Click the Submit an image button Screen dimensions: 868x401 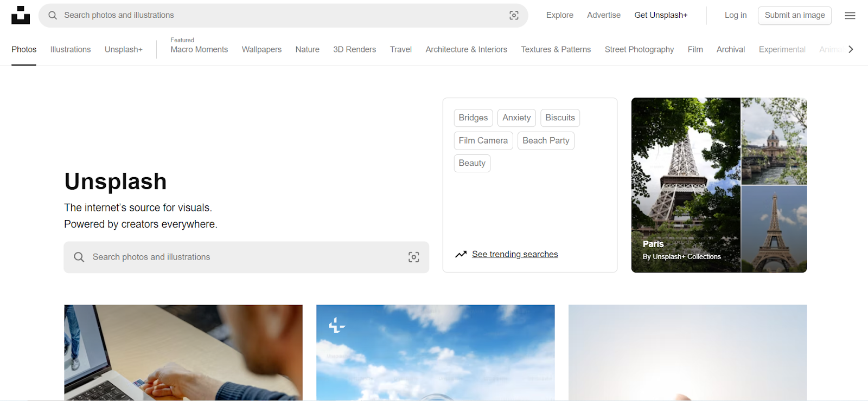click(795, 15)
